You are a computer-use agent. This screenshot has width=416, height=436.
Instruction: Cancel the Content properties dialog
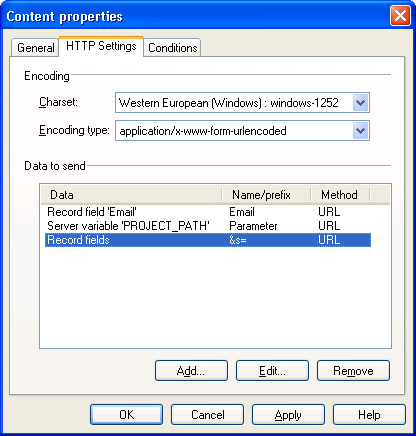pos(208,415)
